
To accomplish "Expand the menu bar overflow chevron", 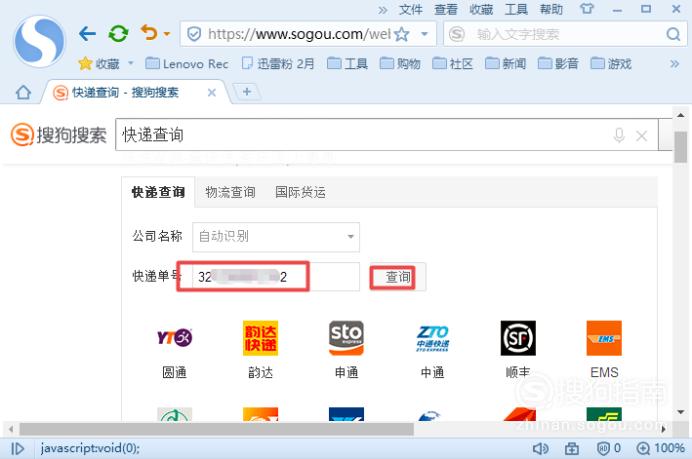I will (383, 10).
